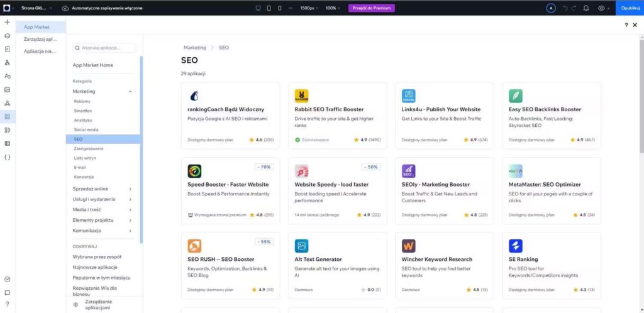
Task: Open the Add Elements plus icon
Action: point(7,22)
